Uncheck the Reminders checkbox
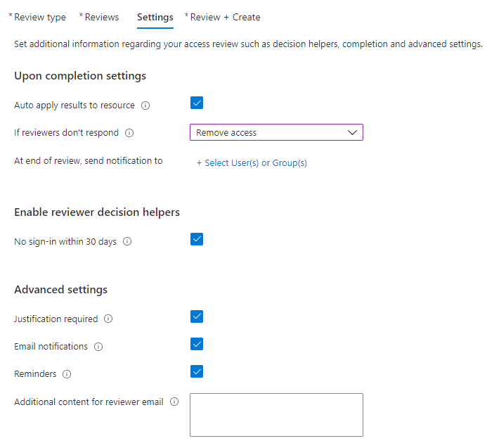The height and width of the screenshot is (448, 487). pos(197,371)
